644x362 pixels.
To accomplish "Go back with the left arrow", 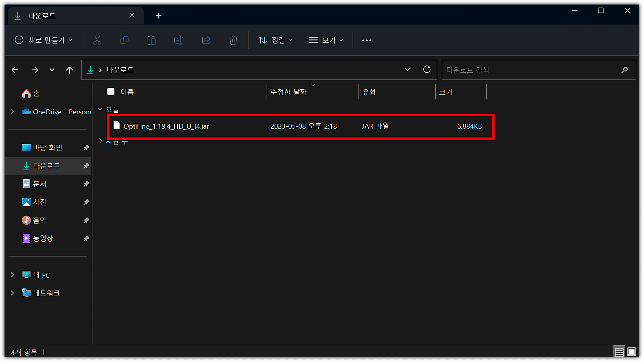I will [x=15, y=70].
